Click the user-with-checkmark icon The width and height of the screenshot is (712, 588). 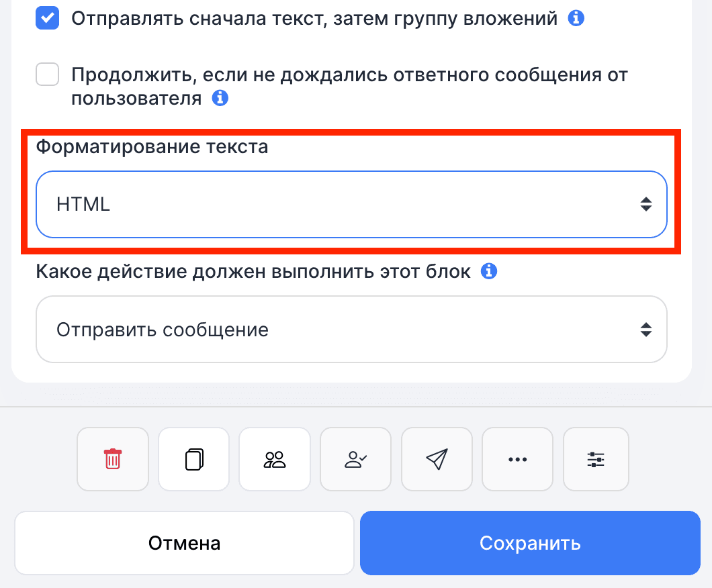pos(355,459)
